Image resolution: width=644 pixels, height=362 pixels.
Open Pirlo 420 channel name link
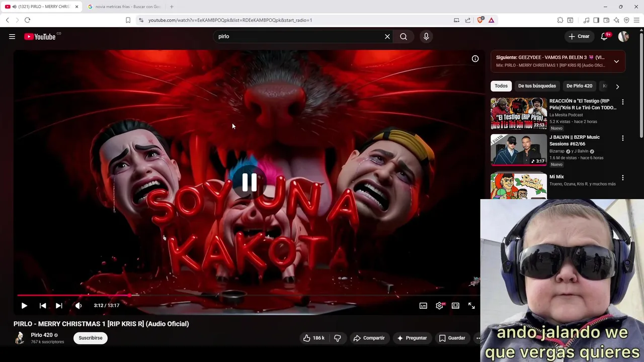pyautogui.click(x=42, y=335)
